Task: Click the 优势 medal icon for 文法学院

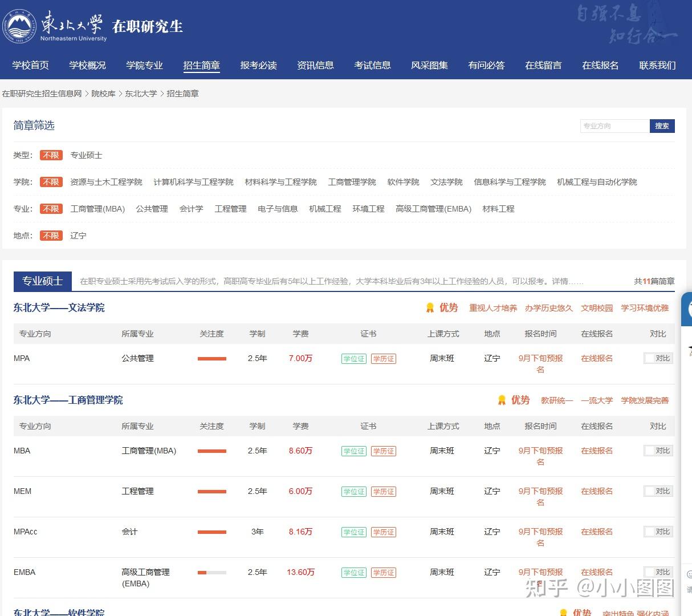Action: 430,308
